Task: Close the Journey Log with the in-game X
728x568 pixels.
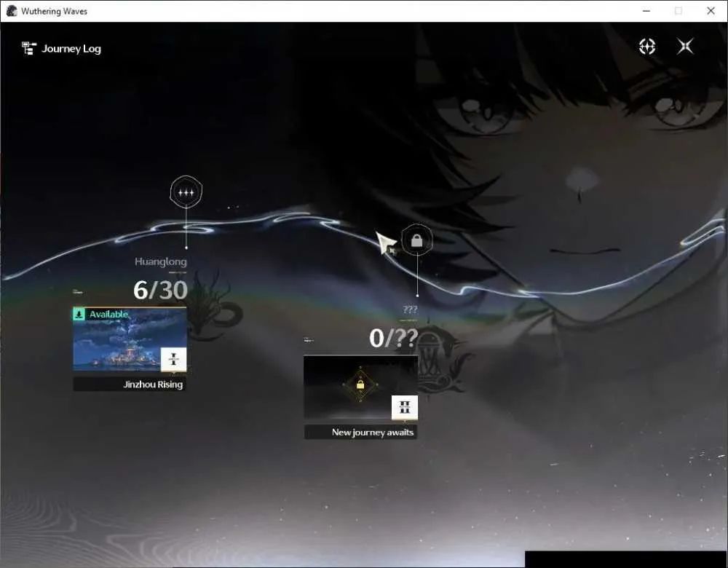Action: coord(685,47)
